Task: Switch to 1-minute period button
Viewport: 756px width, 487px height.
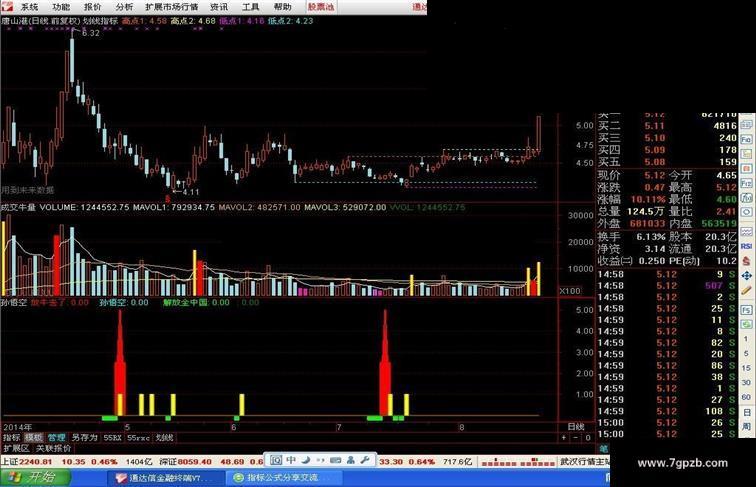Action: click(x=746, y=339)
